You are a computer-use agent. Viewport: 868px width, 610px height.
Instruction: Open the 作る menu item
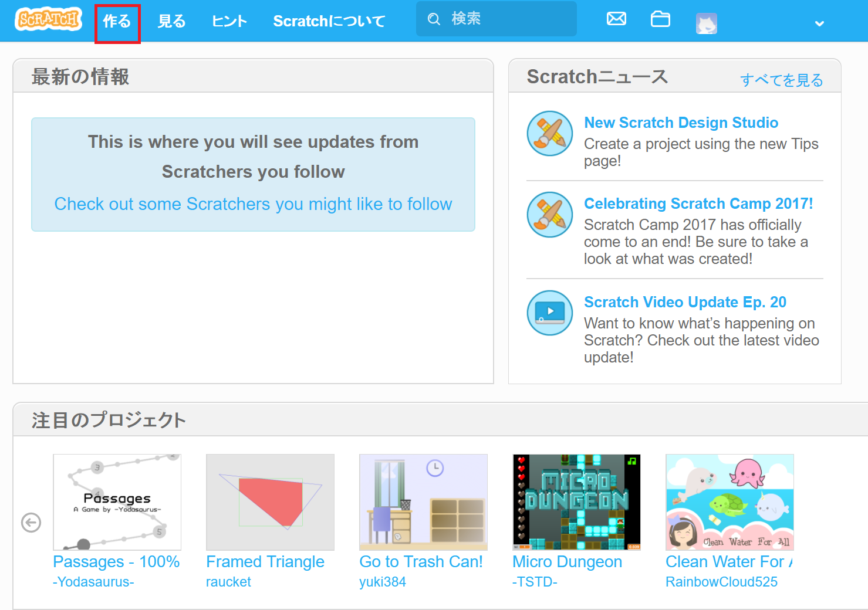pos(117,22)
